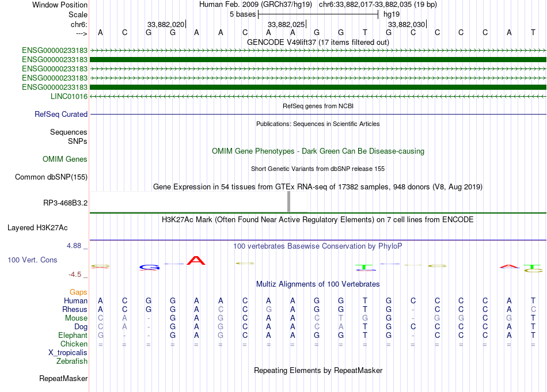Click the Zebrafish alignment row label
The height and width of the screenshot is (392, 547).
coord(72,361)
